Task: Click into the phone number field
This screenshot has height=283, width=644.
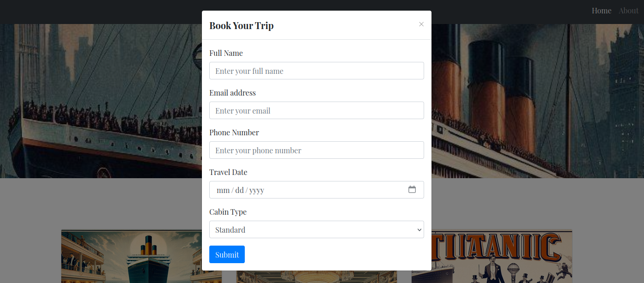Action: 316,150
